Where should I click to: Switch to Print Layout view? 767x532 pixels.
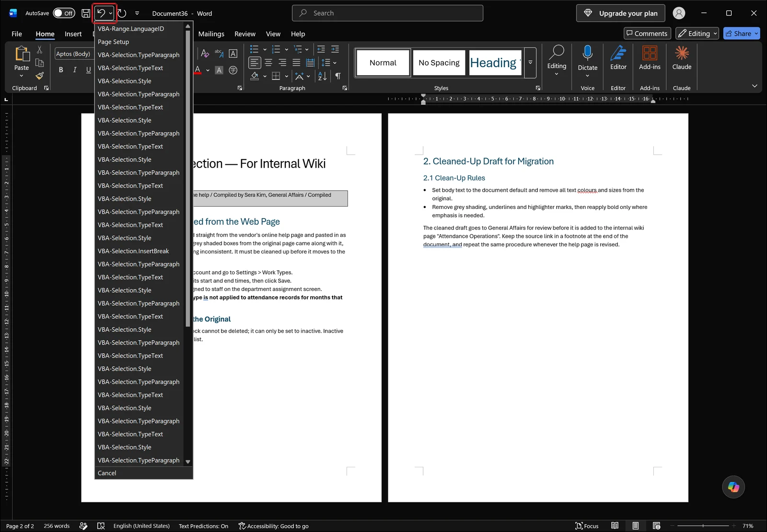click(635, 526)
